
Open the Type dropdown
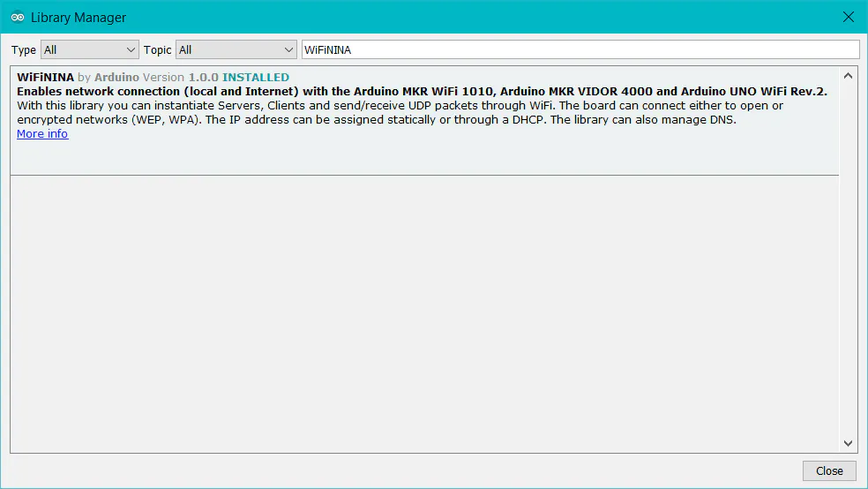click(89, 49)
